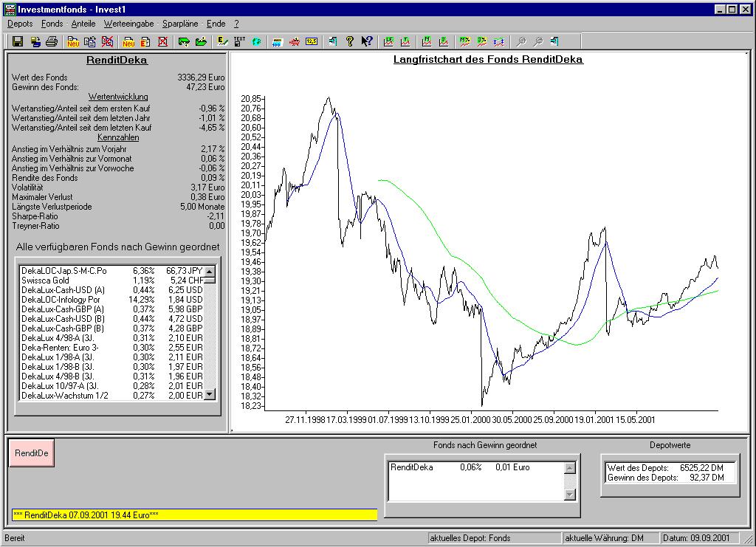Viewport: 756px width, 547px height.
Task: Select DekaLux-Wachstum 1/2 row
Action: pyautogui.click(x=112, y=396)
